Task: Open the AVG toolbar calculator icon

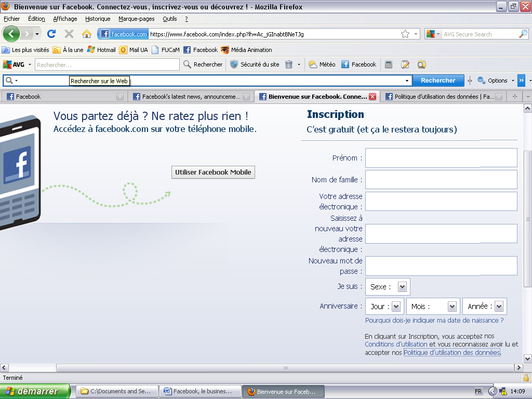Action: click(x=389, y=64)
